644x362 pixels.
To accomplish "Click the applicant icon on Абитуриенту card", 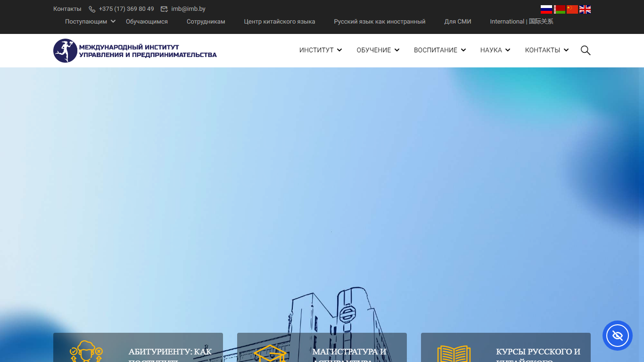I will click(x=86, y=352).
